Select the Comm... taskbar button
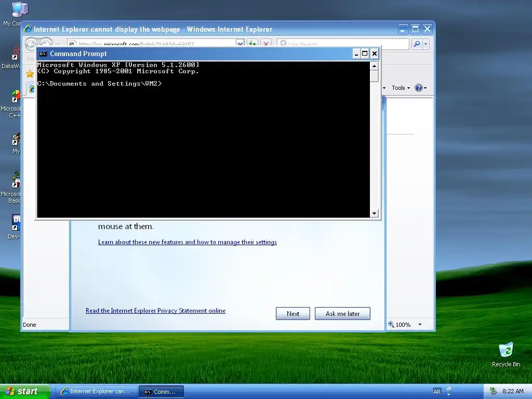This screenshot has height=399, width=532. [161, 392]
